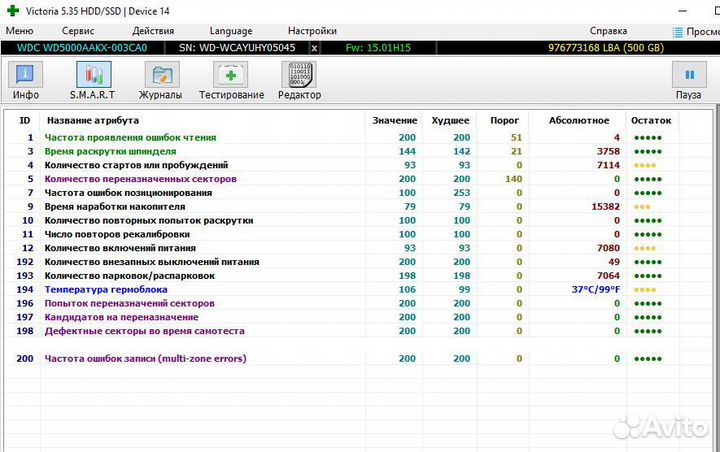Select the S.M.A.R.T toolbar icon
Image resolution: width=720 pixels, height=452 pixels.
91,79
